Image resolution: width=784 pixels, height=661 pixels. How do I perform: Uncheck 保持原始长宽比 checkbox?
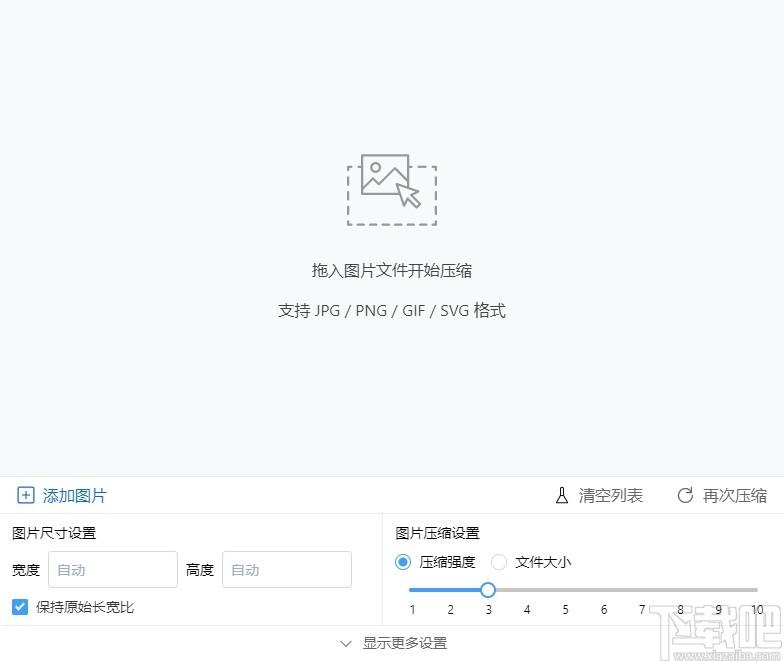20,607
